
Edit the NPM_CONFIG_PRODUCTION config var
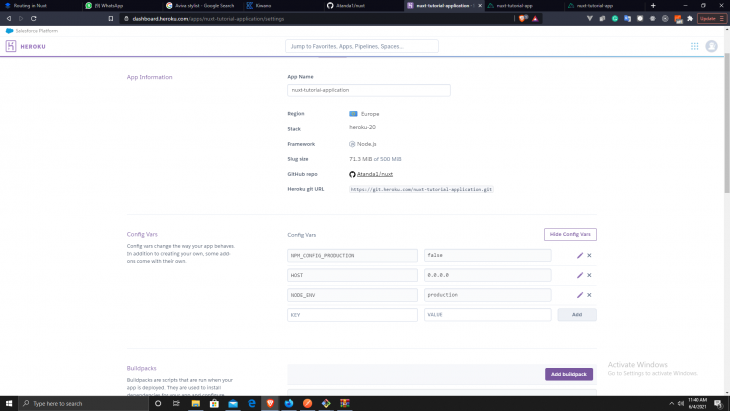pyautogui.click(x=579, y=255)
